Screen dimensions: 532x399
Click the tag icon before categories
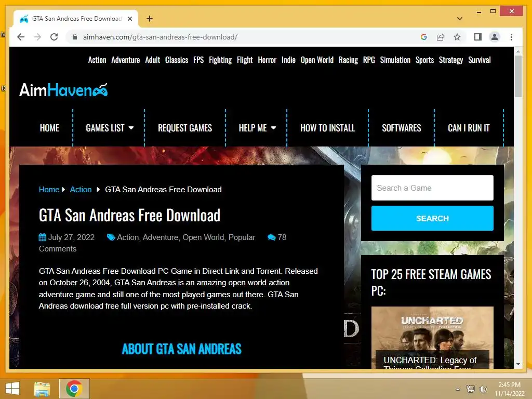pos(111,237)
